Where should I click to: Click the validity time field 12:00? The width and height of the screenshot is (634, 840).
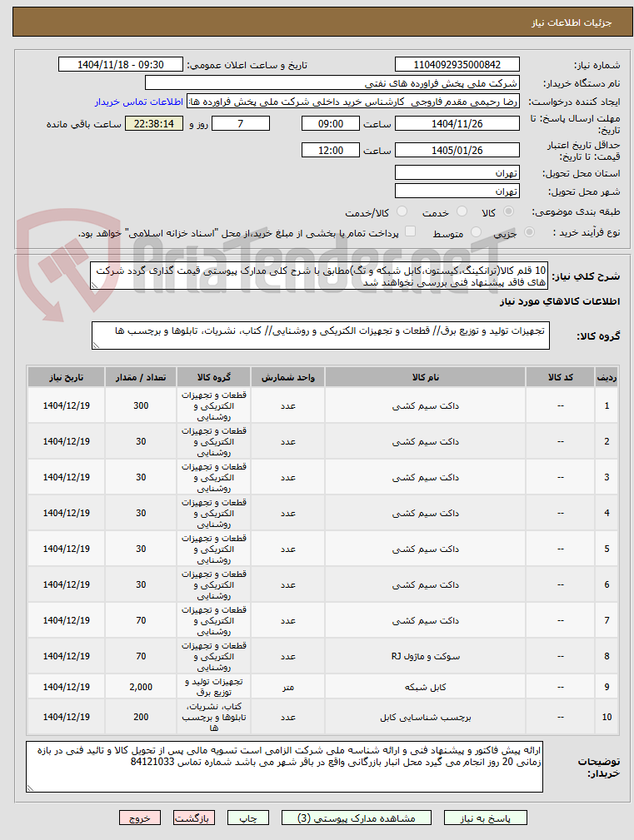[x=331, y=151]
